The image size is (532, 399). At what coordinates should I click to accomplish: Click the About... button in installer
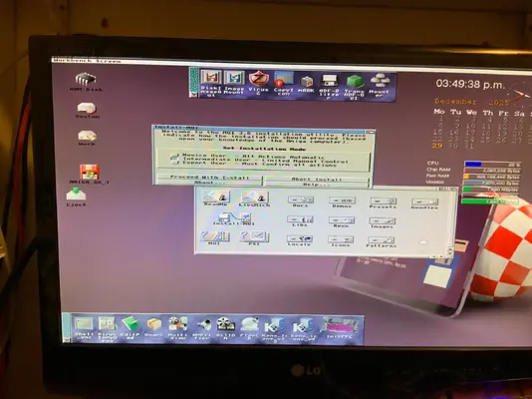(209, 183)
